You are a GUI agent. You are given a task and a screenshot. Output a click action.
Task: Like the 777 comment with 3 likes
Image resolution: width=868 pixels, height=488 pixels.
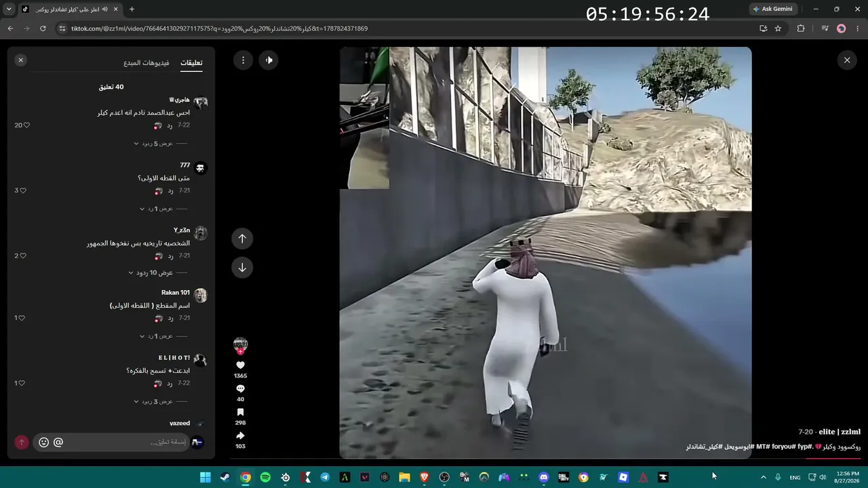pyautogui.click(x=23, y=190)
